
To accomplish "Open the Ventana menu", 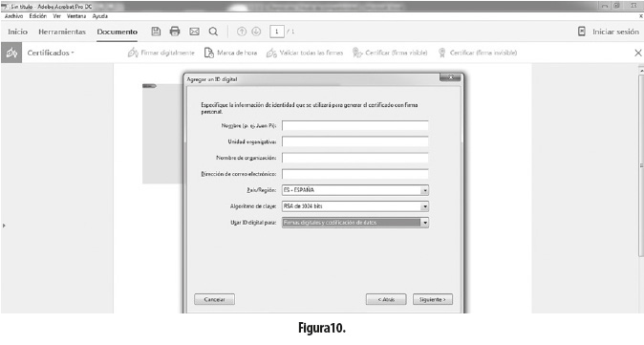I will 76,16.
